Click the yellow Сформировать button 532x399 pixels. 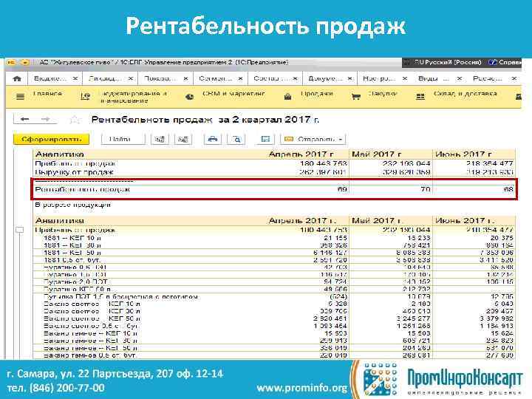(x=51, y=139)
